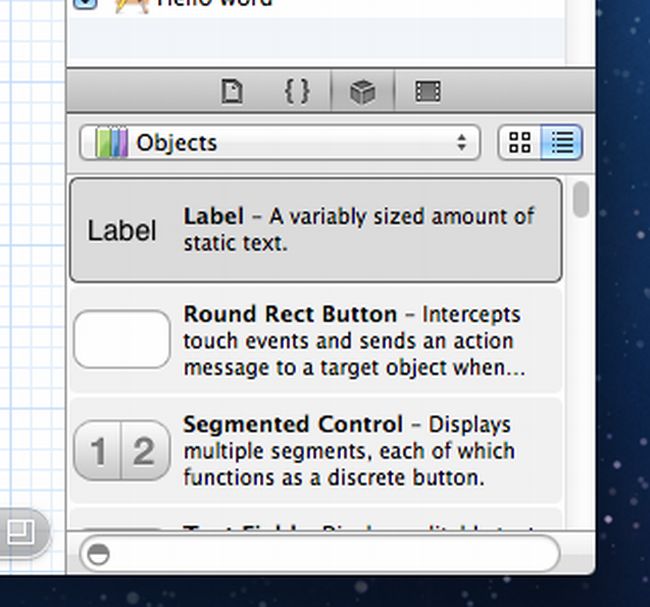Open the Code Snippet library

point(296,92)
